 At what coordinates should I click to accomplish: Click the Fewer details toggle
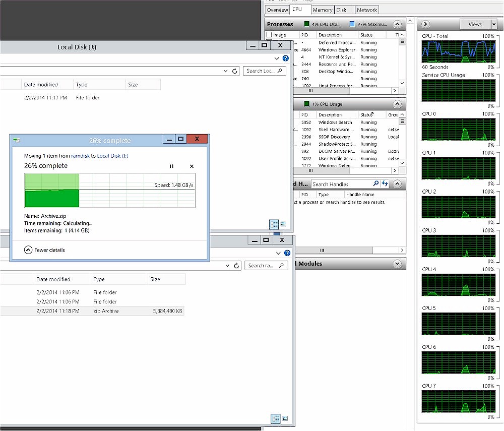[44, 250]
